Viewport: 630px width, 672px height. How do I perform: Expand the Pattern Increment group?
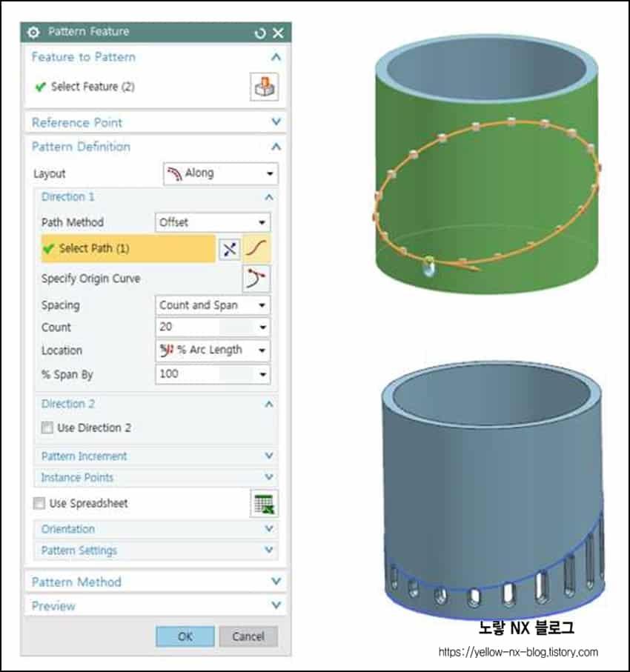269,456
